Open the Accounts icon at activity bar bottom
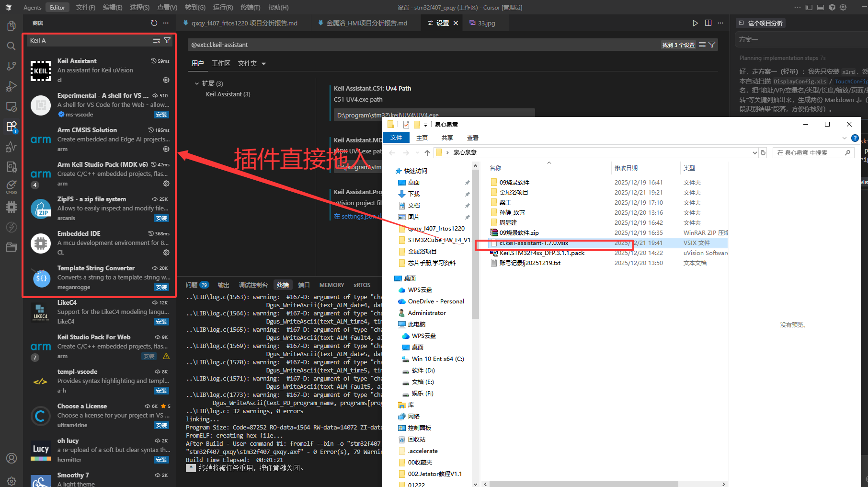Screen dimensions: 868x487 (11, 458)
